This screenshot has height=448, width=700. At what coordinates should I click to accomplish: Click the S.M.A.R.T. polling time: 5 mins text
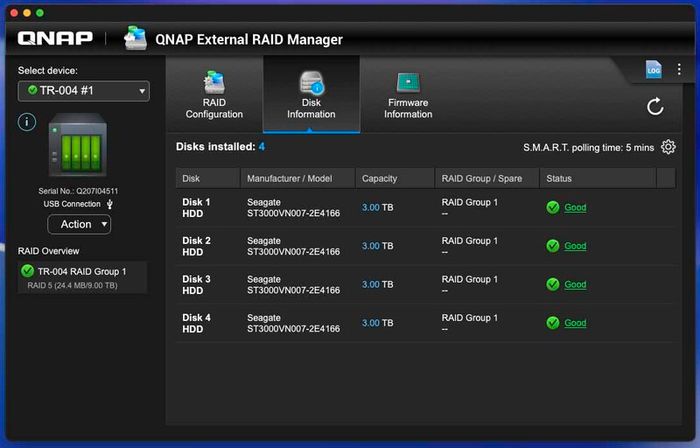[588, 148]
